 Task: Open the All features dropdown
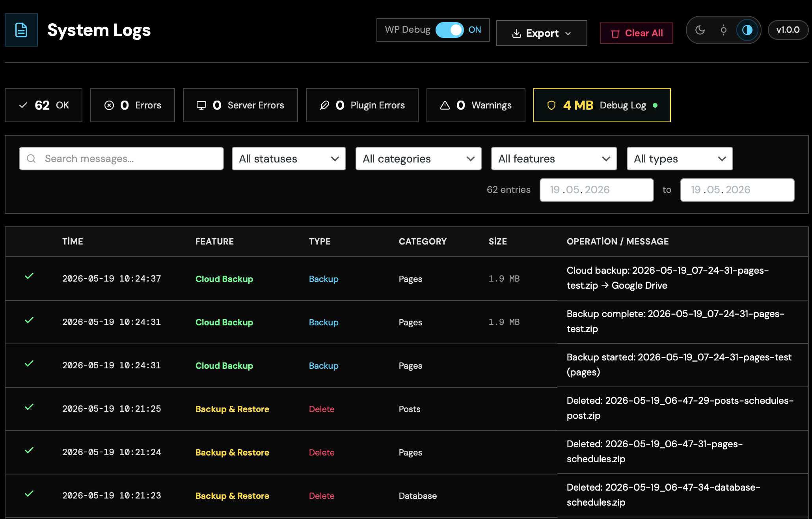pyautogui.click(x=554, y=159)
